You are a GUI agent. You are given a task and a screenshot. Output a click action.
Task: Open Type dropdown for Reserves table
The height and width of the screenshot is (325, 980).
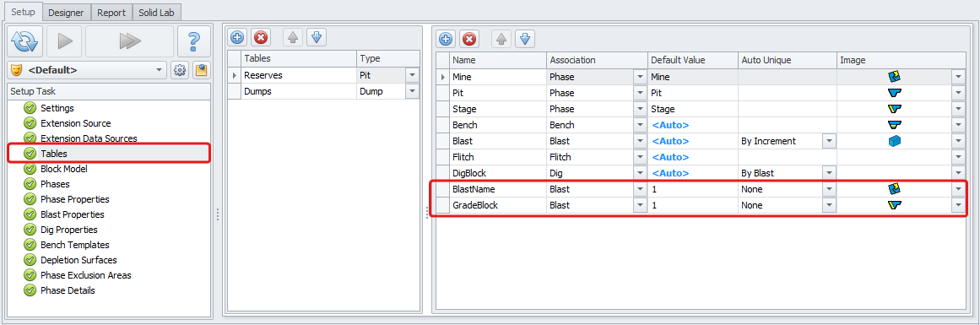pyautogui.click(x=412, y=75)
